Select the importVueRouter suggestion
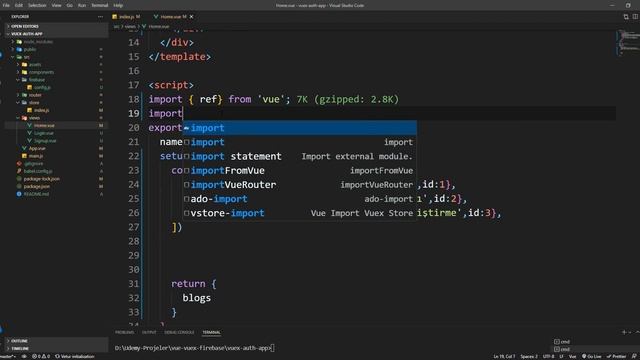The image size is (640, 360). pos(300,185)
